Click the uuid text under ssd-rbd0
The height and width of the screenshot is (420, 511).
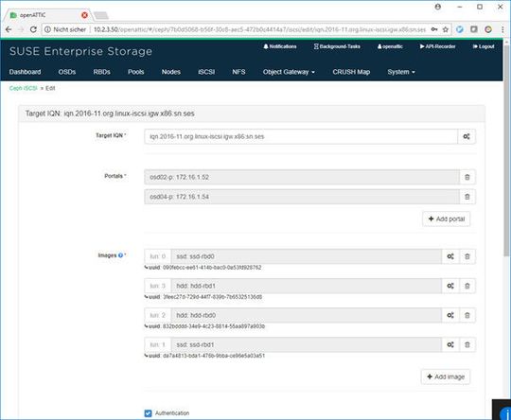click(203, 268)
